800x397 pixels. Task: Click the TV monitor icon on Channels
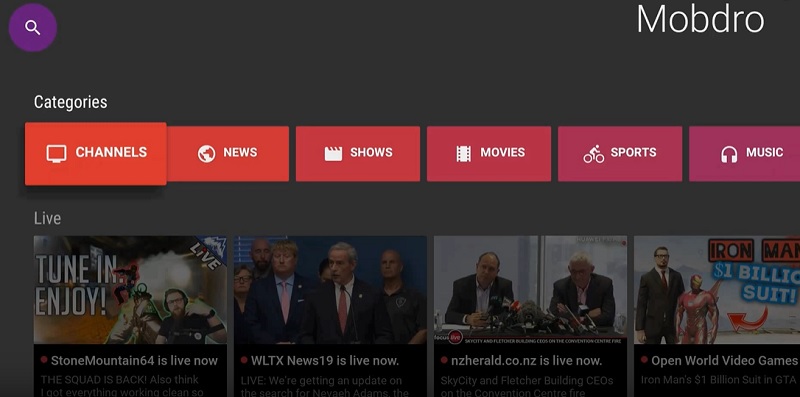[56, 153]
